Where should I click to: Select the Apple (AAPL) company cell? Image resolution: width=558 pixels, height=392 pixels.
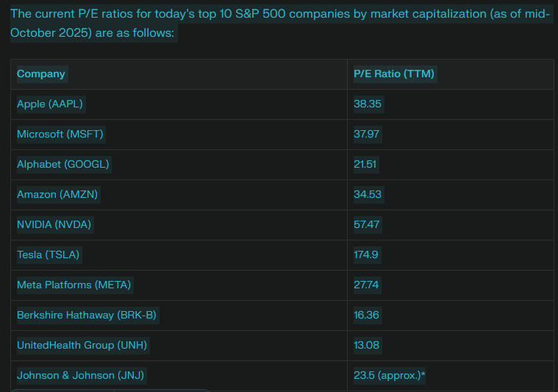50,104
